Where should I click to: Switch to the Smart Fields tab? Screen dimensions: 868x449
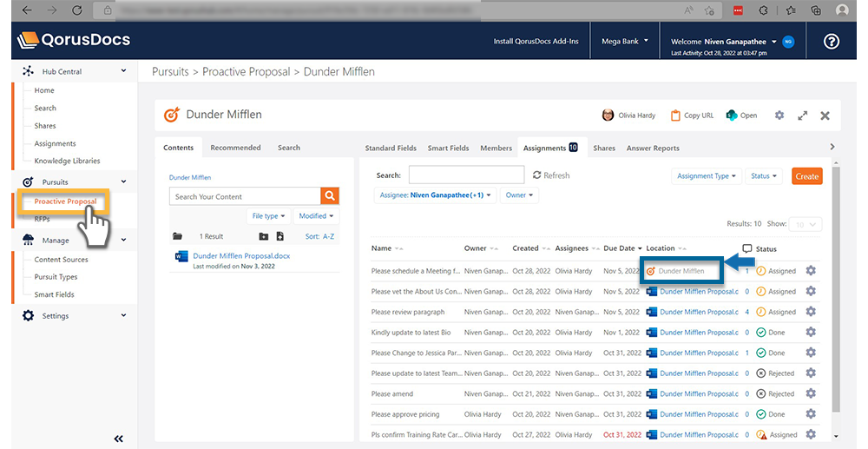[449, 149]
